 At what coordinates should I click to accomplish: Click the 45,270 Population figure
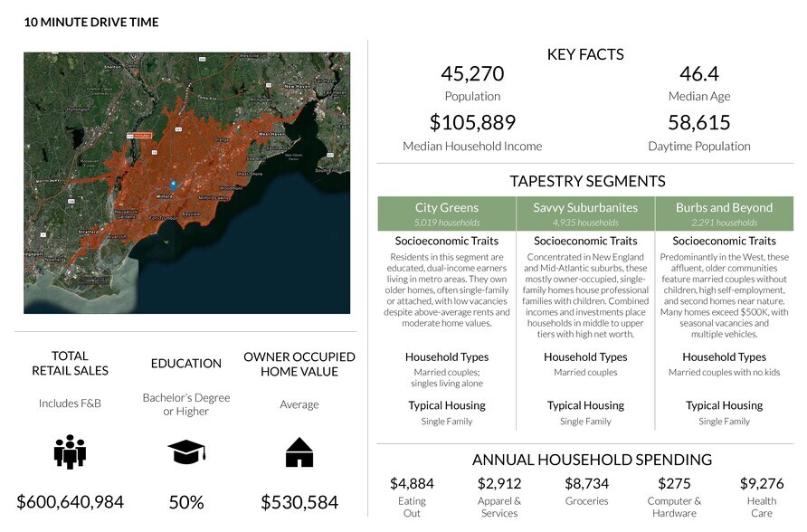pos(472,74)
